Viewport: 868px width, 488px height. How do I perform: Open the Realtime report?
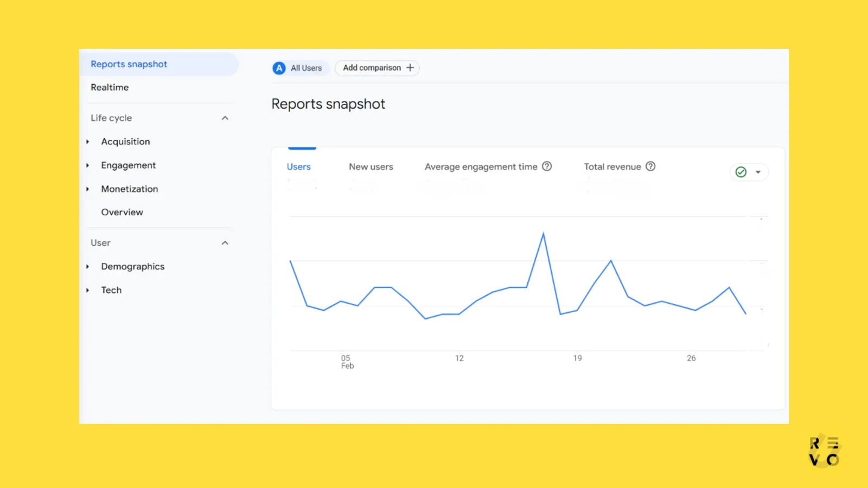pos(110,87)
